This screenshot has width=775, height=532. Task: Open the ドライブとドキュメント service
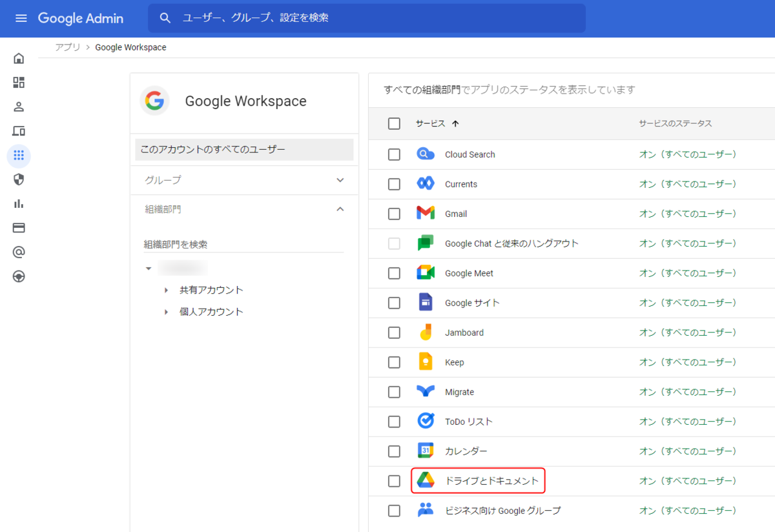(491, 481)
